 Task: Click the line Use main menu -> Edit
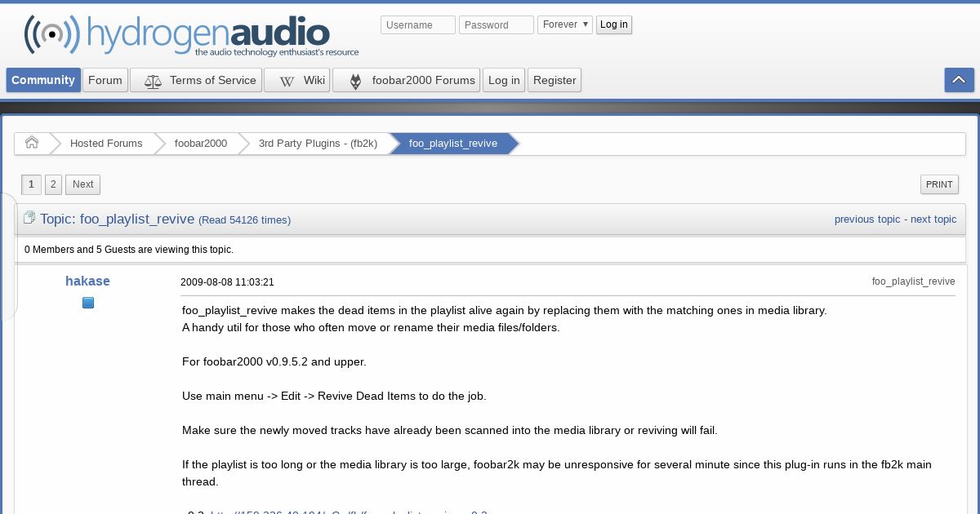[334, 396]
